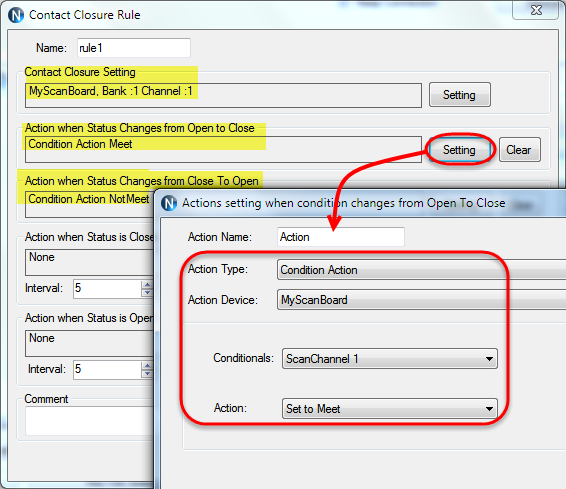Select the Condition Action NotMeet text box
Image resolution: width=566 pixels, height=489 pixels.
90,205
